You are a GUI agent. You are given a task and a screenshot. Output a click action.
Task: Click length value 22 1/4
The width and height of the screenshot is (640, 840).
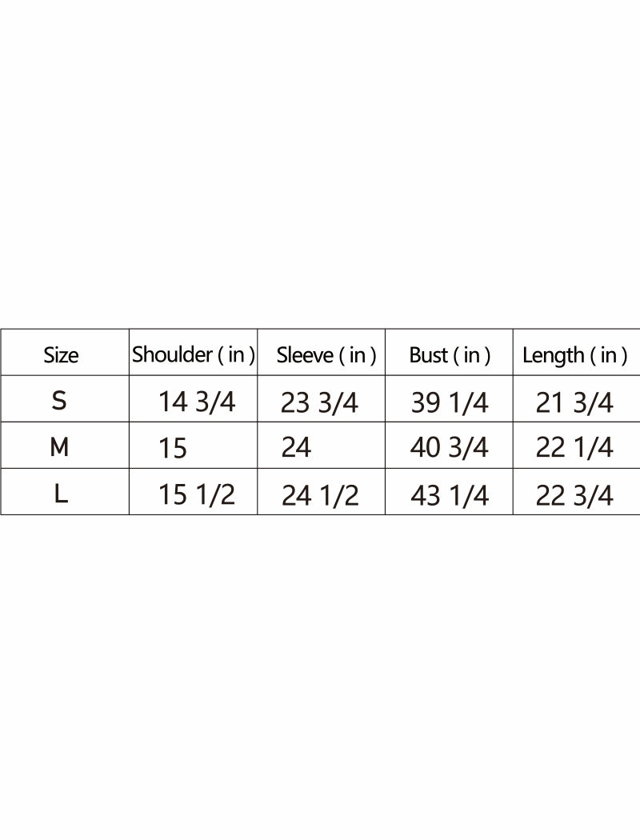574,448
